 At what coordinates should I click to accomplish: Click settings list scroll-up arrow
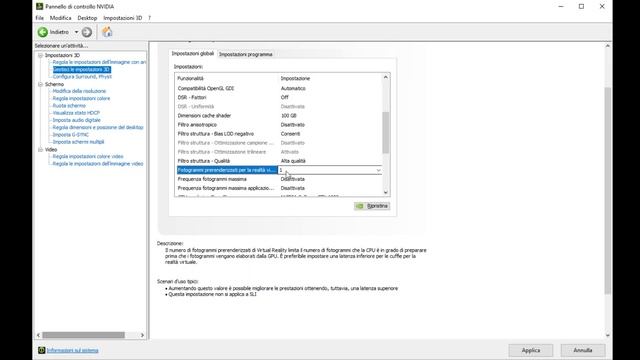click(x=385, y=77)
